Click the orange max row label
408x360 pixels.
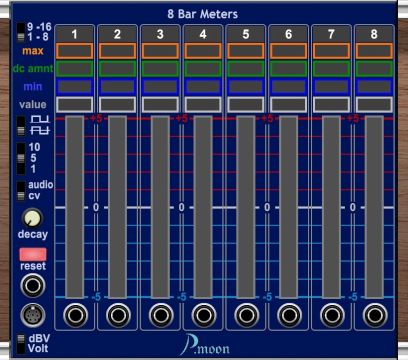[x=33, y=51]
